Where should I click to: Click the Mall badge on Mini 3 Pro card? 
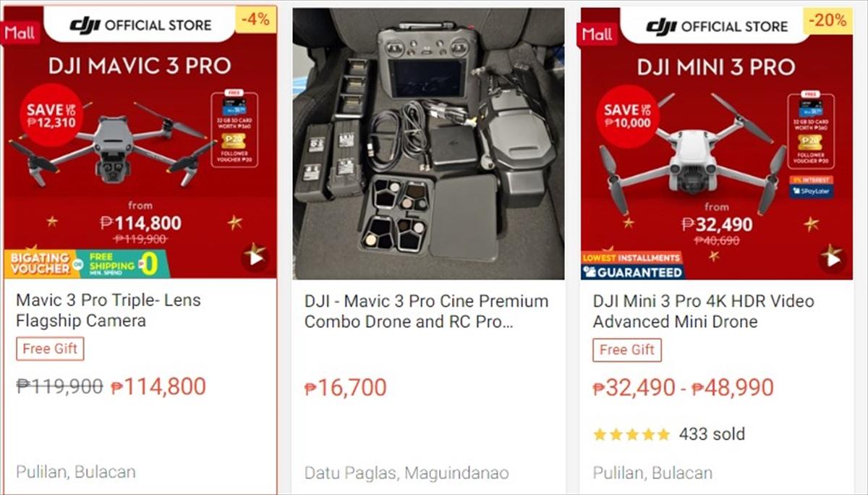click(x=597, y=33)
